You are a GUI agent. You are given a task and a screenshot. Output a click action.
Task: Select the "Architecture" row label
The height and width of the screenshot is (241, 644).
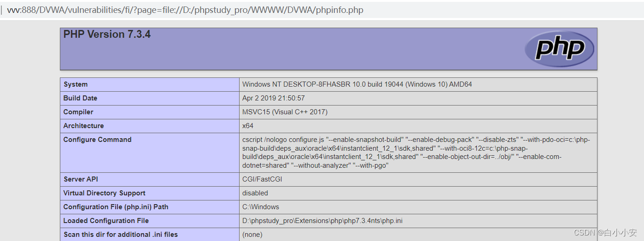point(83,126)
